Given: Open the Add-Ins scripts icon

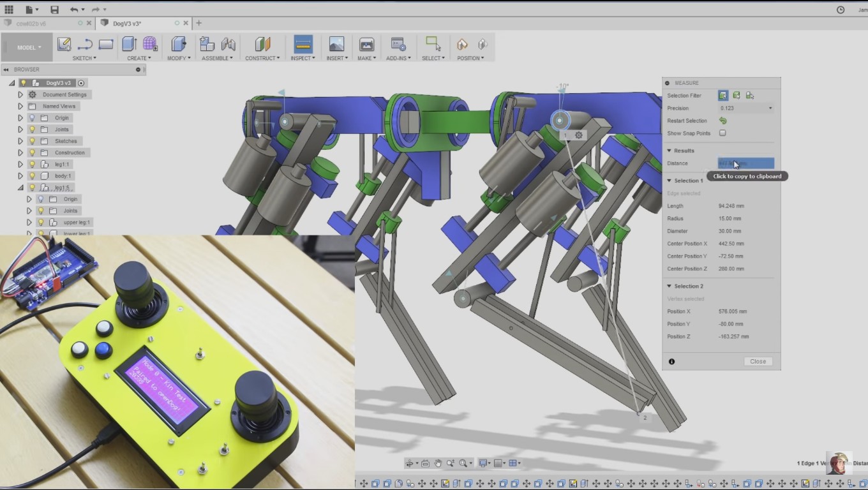Looking at the screenshot, I should click(x=398, y=44).
